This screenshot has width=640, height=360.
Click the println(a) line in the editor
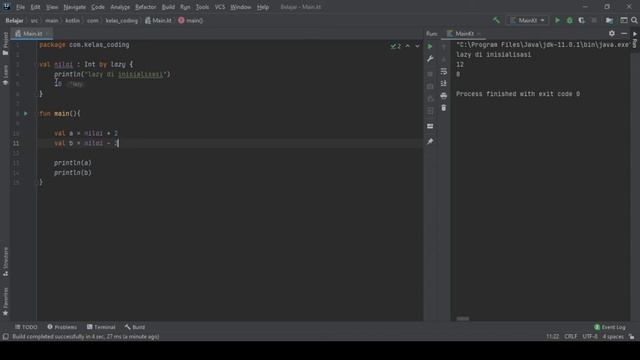tap(73, 163)
